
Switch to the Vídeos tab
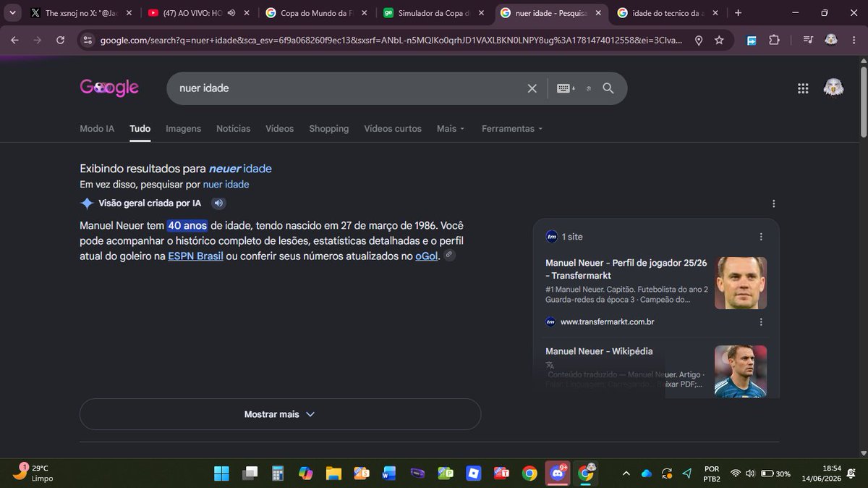click(x=279, y=128)
